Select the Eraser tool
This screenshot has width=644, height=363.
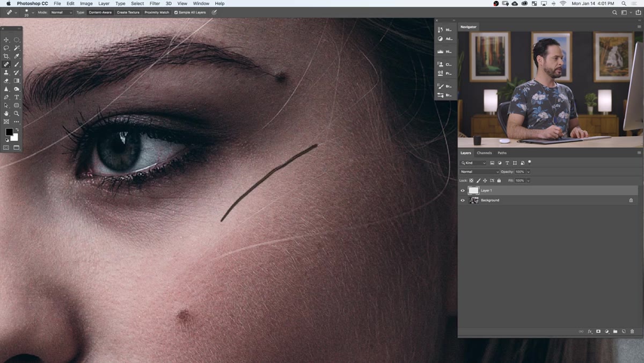coord(6,81)
